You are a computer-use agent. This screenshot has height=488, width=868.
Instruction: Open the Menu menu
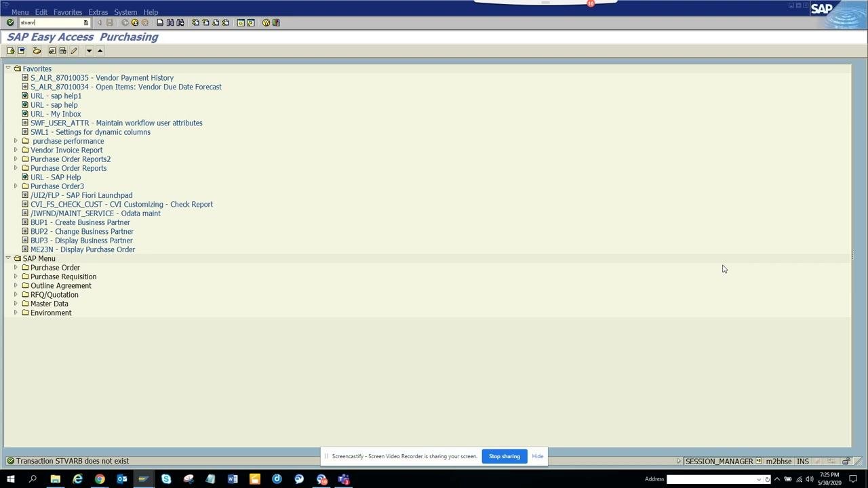(x=20, y=12)
